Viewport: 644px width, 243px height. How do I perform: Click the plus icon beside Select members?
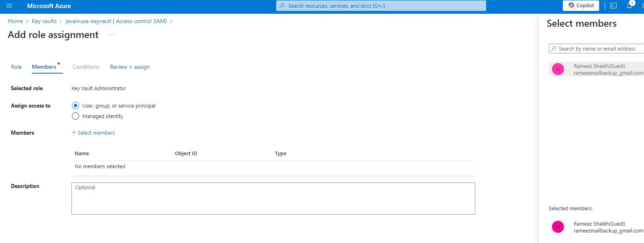pyautogui.click(x=74, y=133)
